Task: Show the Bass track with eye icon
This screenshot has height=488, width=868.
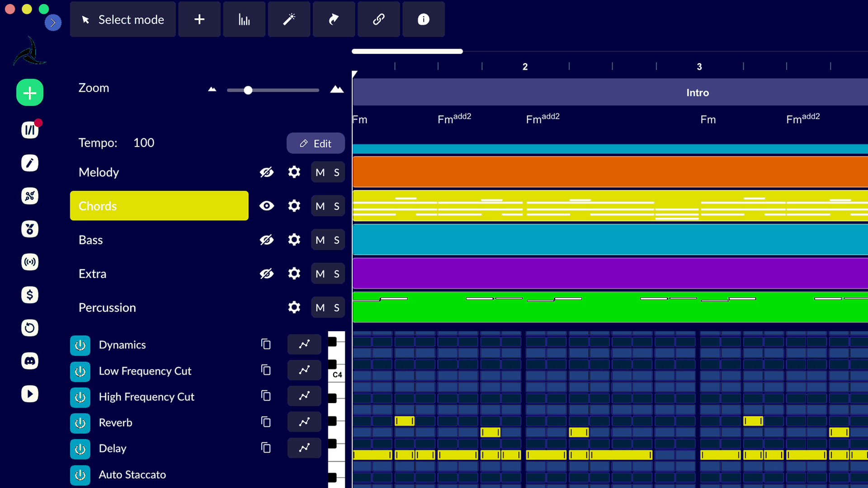Action: (x=267, y=240)
